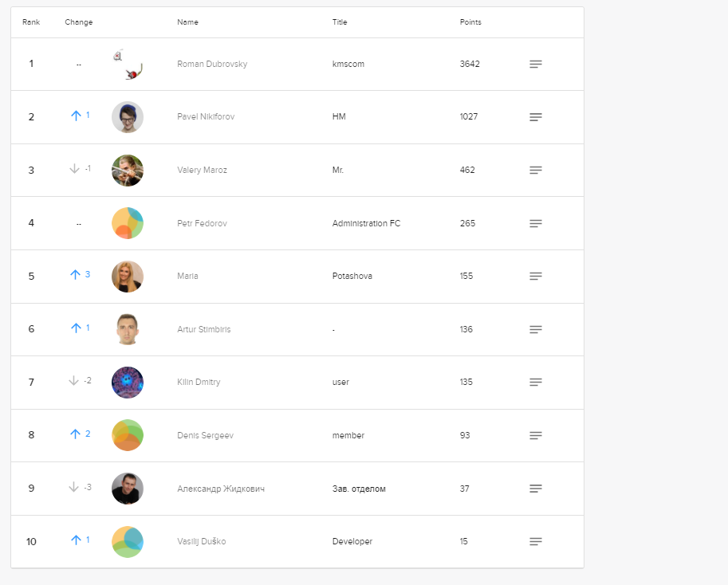Viewport: 728px width, 585px height.
Task: Click Maria's profile picture
Action: tap(128, 277)
